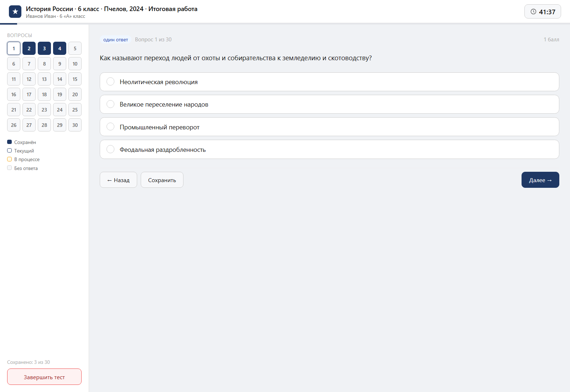Switch to question 9
Image resolution: width=570 pixels, height=392 pixels.
point(59,64)
